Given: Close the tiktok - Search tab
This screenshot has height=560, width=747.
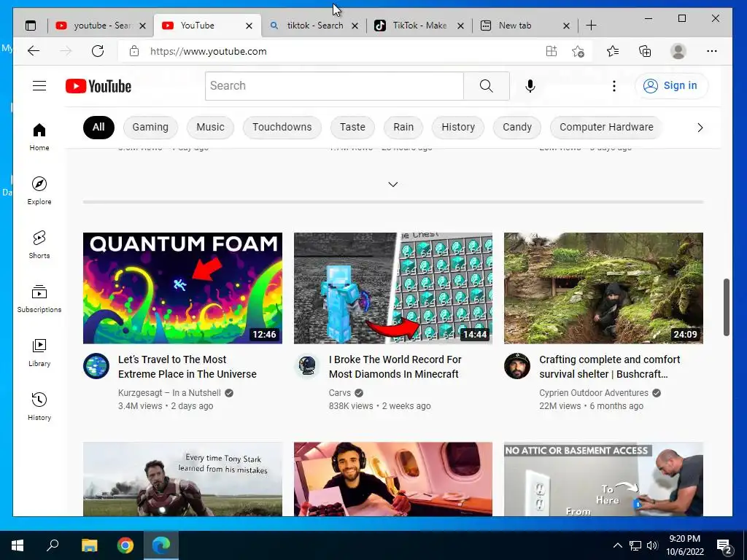Looking at the screenshot, I should pyautogui.click(x=355, y=26).
